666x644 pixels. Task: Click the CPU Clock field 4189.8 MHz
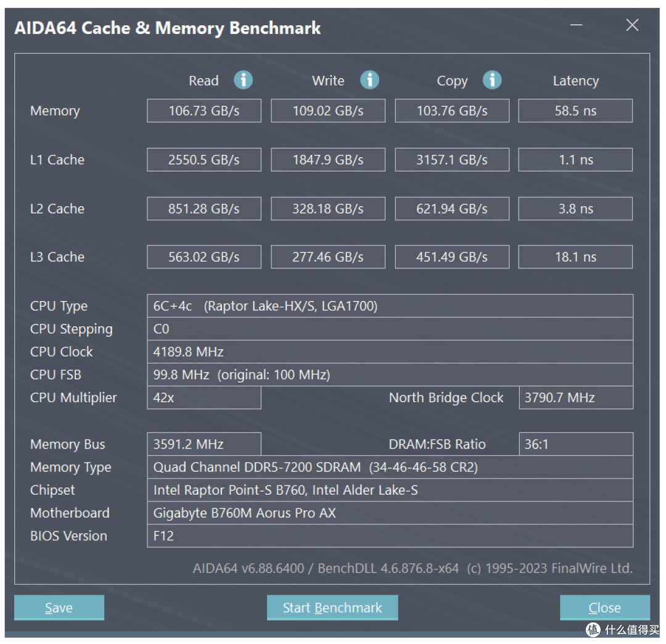point(390,352)
